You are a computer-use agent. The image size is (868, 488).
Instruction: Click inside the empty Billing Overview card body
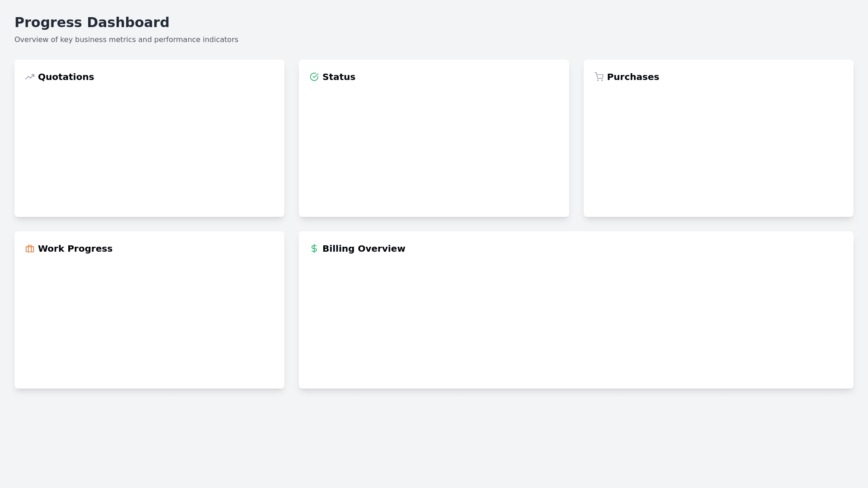pyautogui.click(x=576, y=321)
